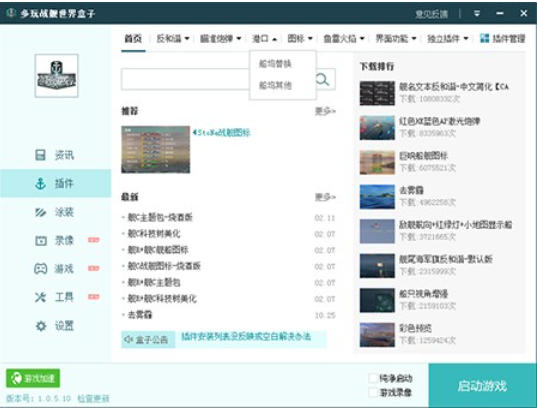The width and height of the screenshot is (537, 408).
Task: Click 更多 next to 推荐
Action: (325, 111)
